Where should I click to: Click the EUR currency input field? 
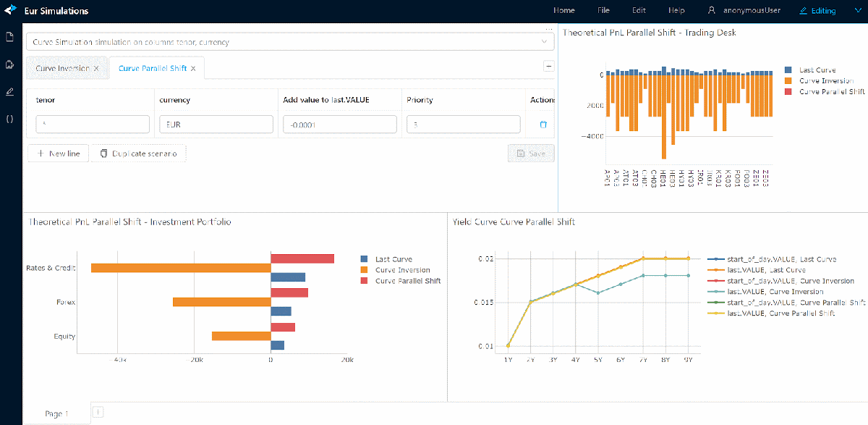coord(216,124)
